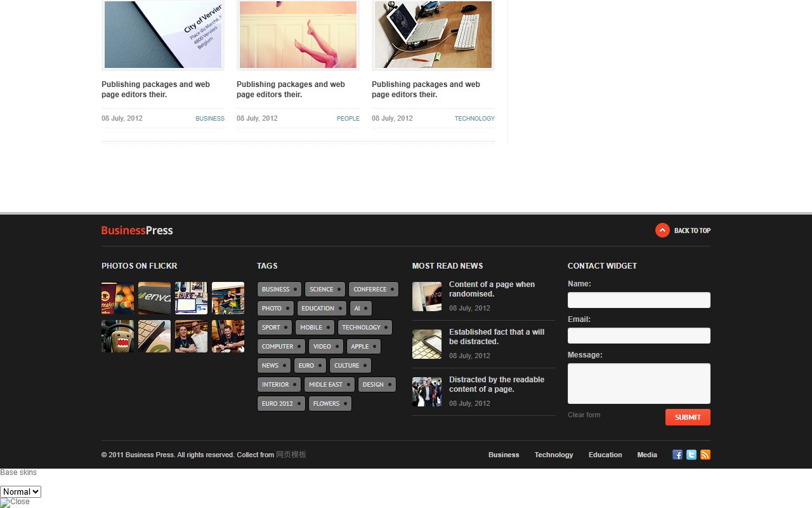The image size is (812, 508).
Task: Open the INTERIOR tag
Action: [x=279, y=385]
